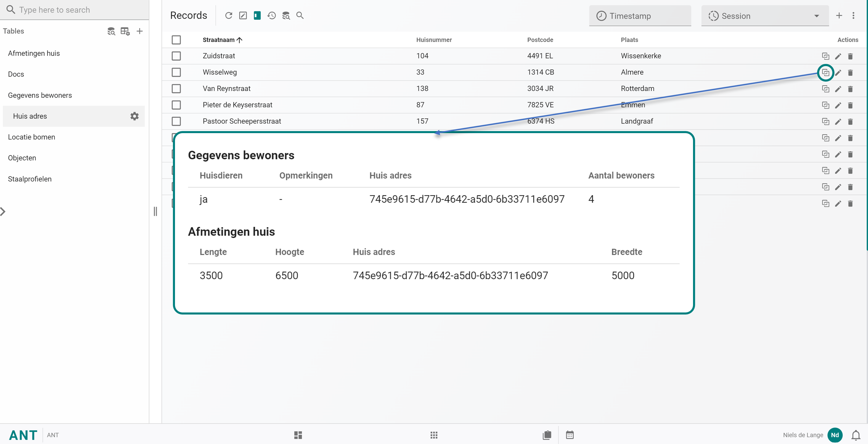Viewport: 868px width, 444px height.
Task: Select the Locatie bomen table
Action: [31, 137]
